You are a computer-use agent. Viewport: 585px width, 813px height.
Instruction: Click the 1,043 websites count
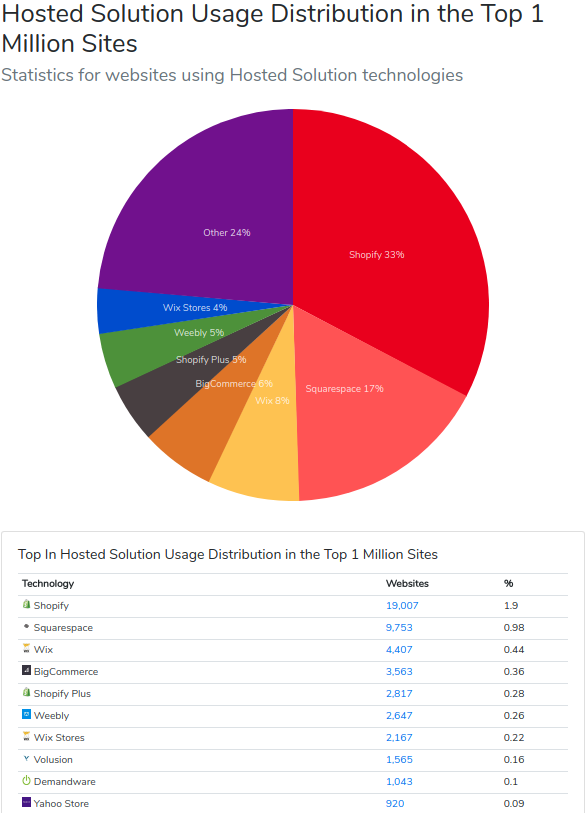click(x=399, y=781)
